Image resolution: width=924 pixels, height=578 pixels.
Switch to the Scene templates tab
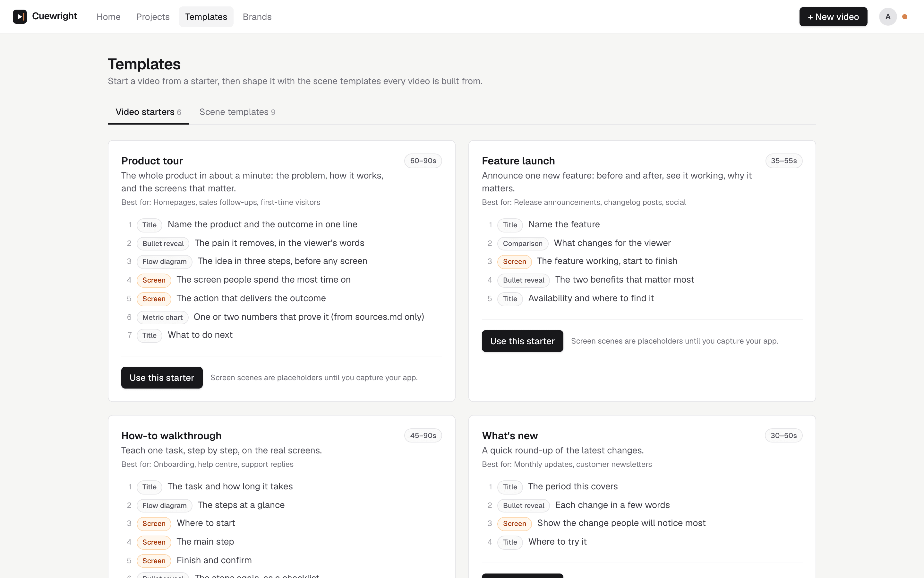pos(237,112)
